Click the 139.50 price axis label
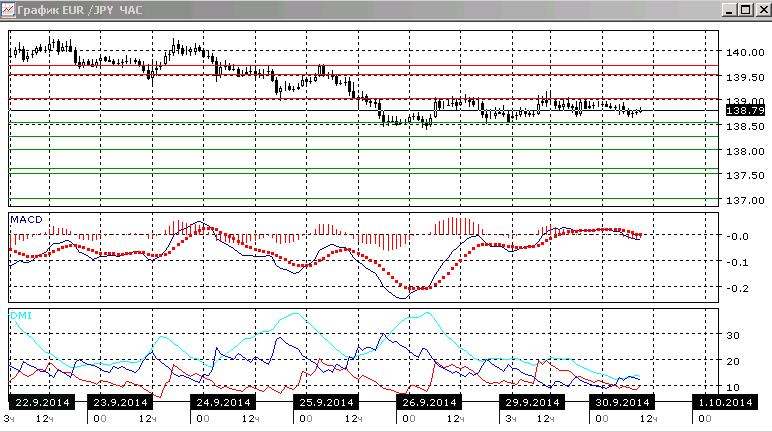 coord(745,77)
